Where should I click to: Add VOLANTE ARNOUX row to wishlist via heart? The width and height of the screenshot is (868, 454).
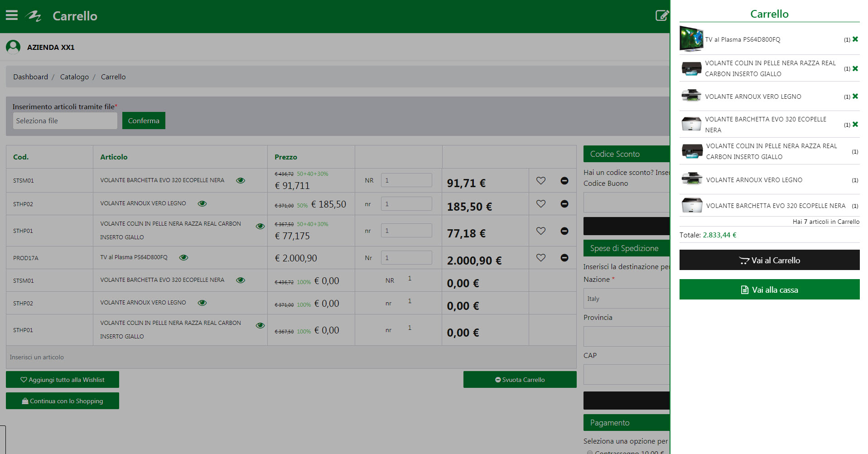click(x=540, y=204)
